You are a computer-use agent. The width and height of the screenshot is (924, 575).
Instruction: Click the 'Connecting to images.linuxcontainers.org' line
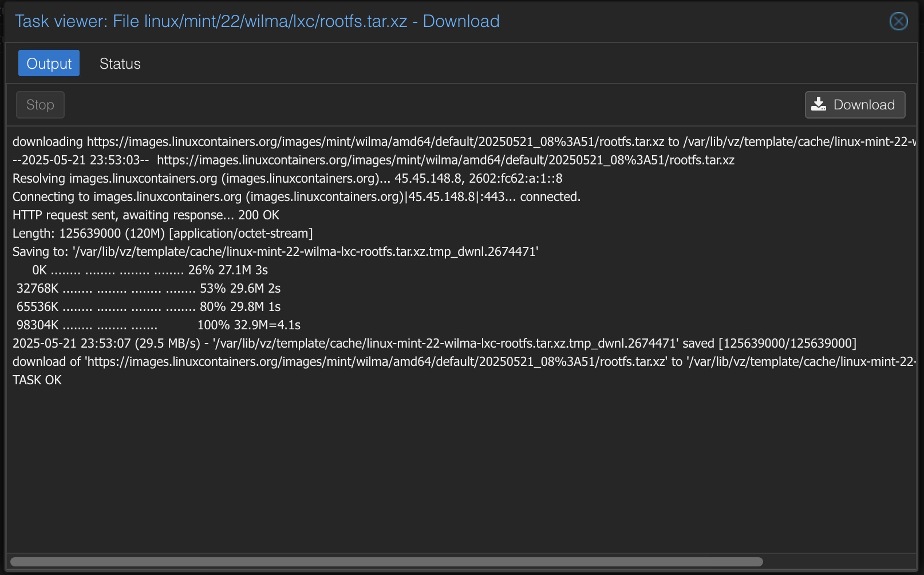(297, 197)
